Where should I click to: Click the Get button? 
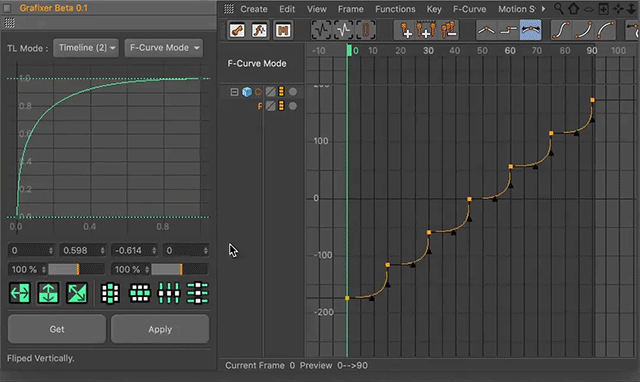57,329
